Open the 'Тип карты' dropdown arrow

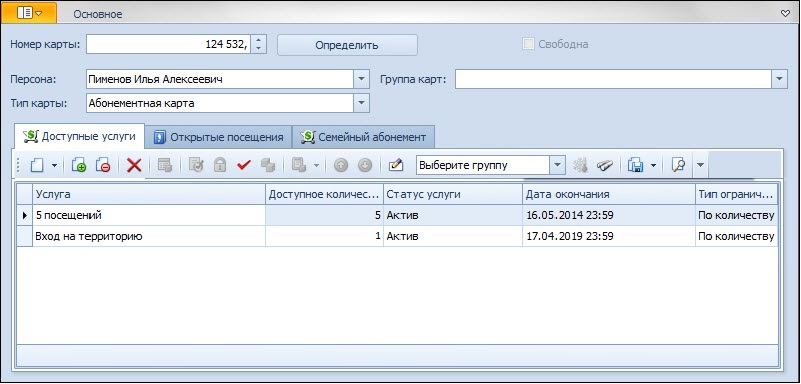[x=361, y=103]
